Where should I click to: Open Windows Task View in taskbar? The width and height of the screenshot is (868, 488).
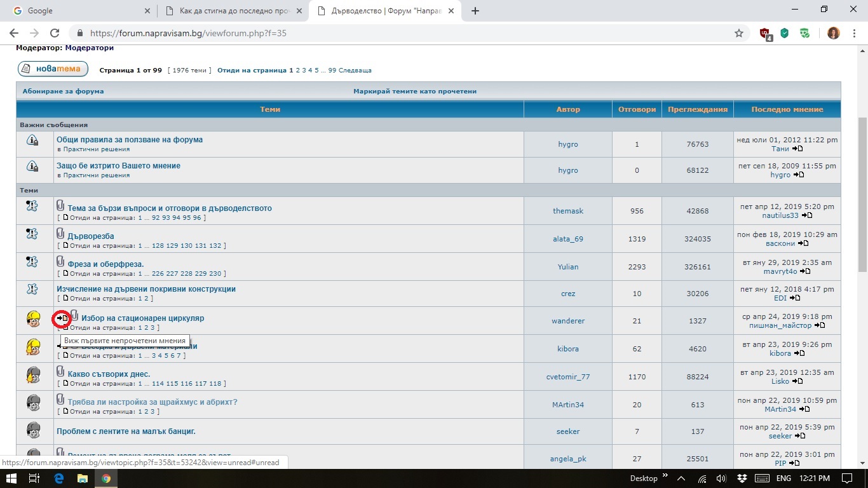click(34, 478)
